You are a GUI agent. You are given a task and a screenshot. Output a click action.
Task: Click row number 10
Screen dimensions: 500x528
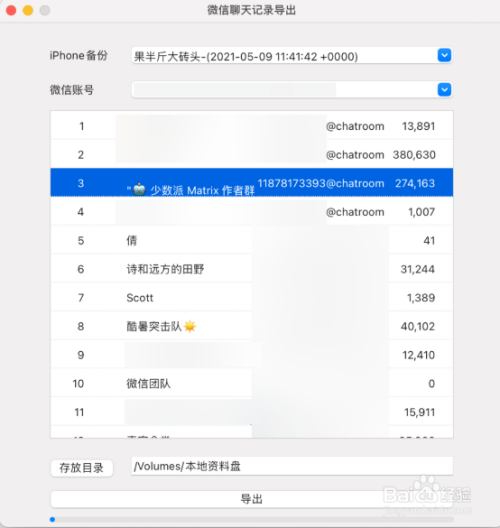tap(78, 384)
